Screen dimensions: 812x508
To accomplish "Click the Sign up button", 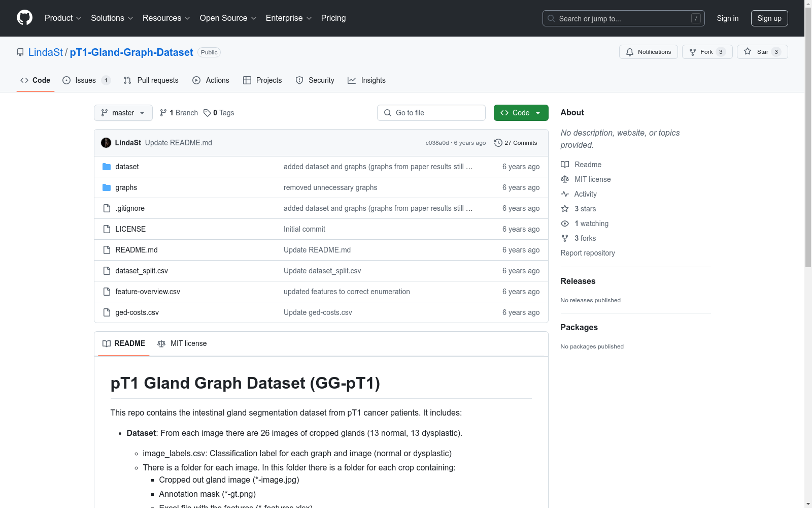I will 769,18.
